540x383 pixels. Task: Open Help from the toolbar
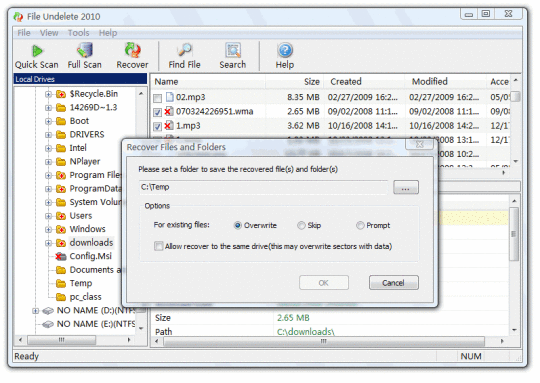(x=285, y=56)
